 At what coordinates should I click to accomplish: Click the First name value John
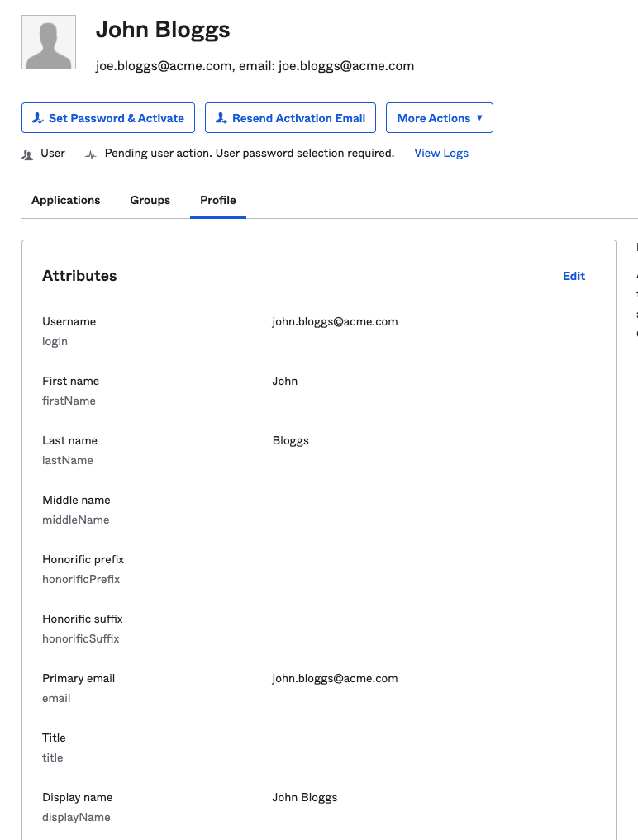[284, 381]
